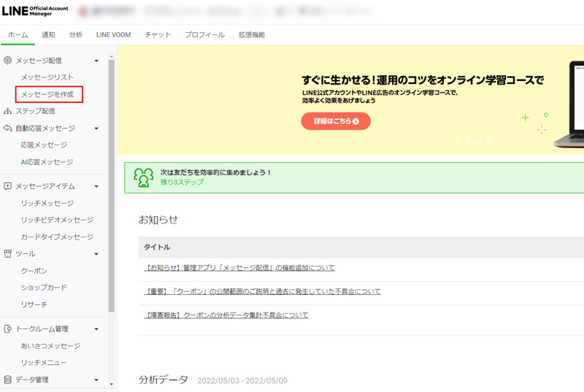Open the 【重要】「クーポン」の公開範囲 notice
Image resolution: width=584 pixels, height=392 pixels.
click(262, 291)
